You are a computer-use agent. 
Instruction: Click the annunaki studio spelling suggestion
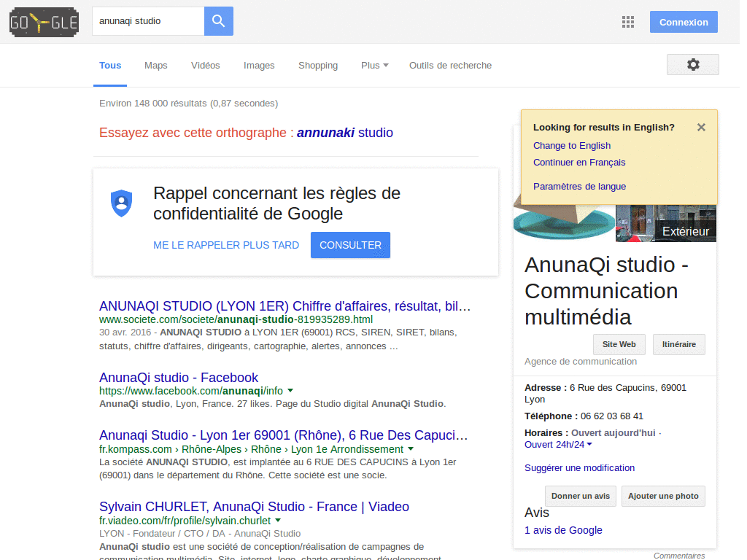pyautogui.click(x=345, y=133)
